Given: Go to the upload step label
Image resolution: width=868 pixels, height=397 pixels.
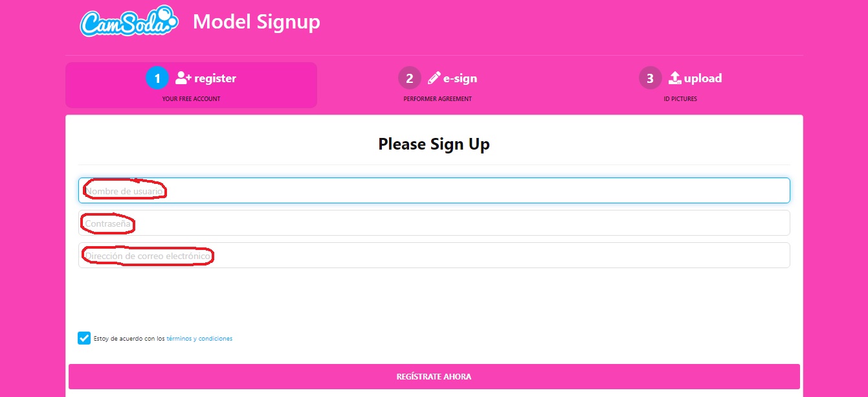Looking at the screenshot, I should click(x=703, y=78).
